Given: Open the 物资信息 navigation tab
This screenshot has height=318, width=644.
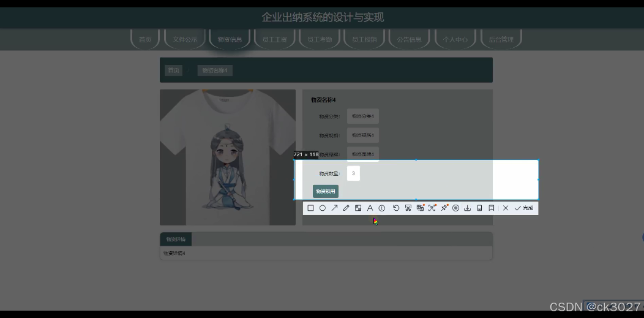Looking at the screenshot, I should (x=230, y=39).
